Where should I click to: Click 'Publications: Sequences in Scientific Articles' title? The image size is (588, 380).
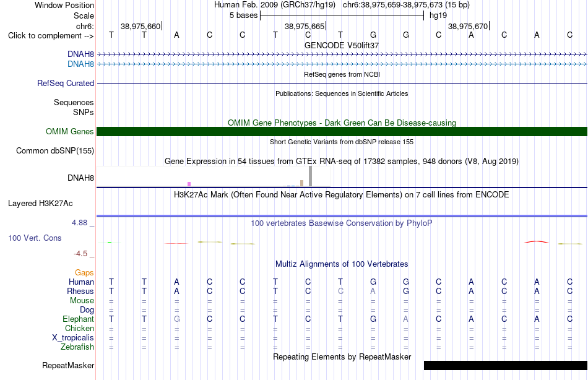[x=342, y=93]
